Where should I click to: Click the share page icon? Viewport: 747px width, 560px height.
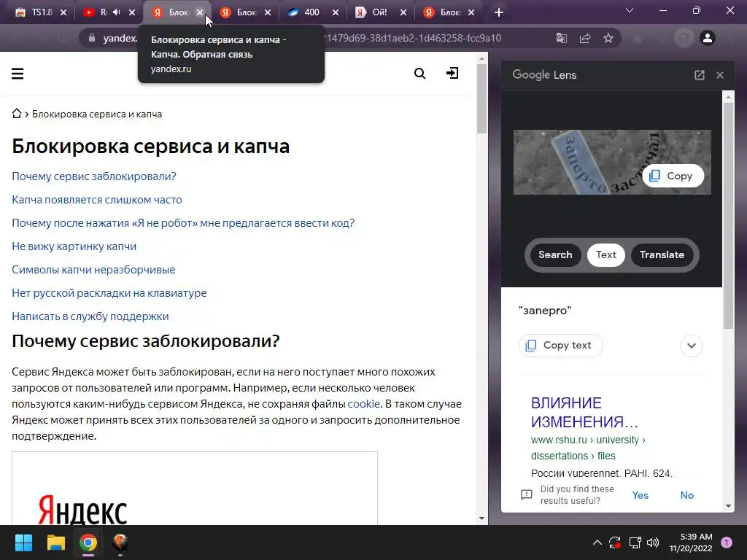point(585,38)
